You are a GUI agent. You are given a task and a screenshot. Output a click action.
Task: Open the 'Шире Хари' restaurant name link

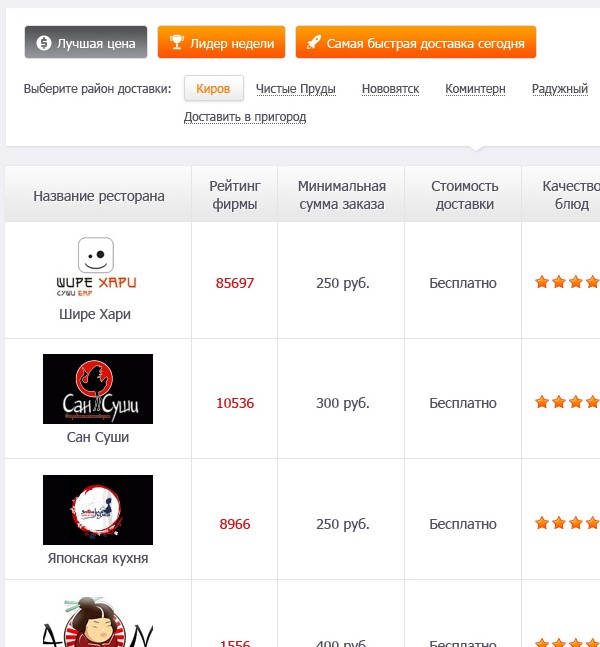coord(95,314)
